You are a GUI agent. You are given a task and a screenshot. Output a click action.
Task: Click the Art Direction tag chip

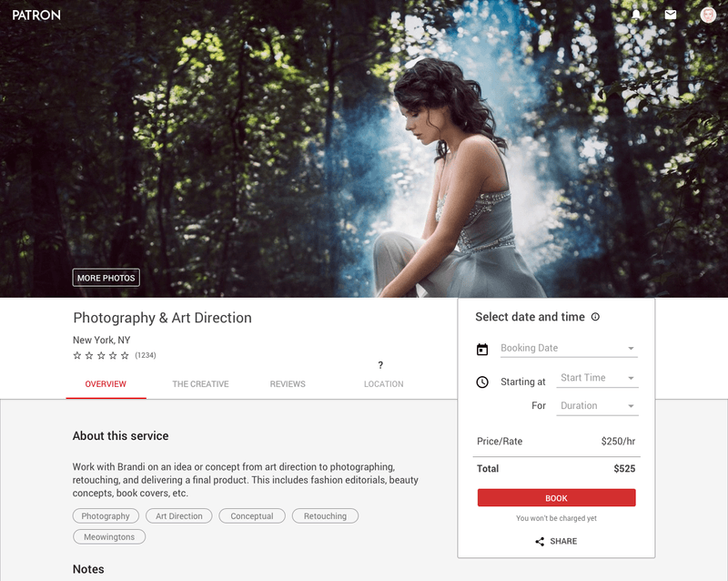tap(179, 516)
